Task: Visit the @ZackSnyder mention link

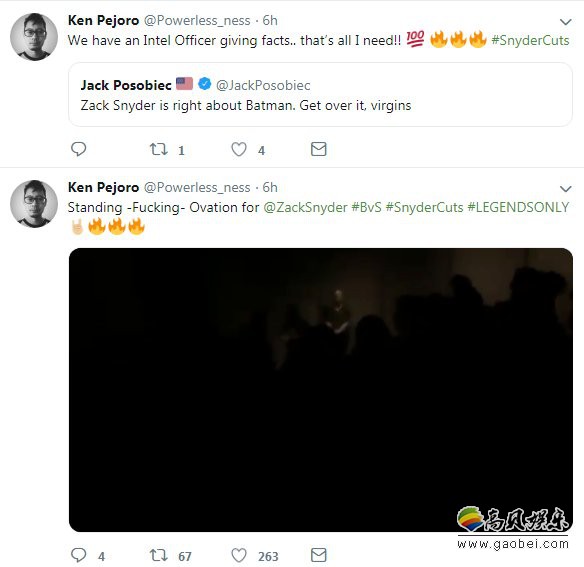Action: (x=305, y=207)
